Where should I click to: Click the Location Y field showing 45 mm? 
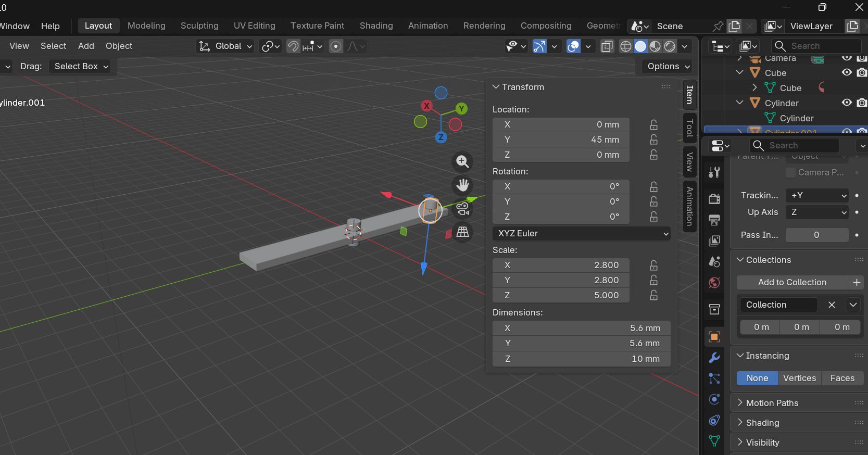[x=561, y=140]
